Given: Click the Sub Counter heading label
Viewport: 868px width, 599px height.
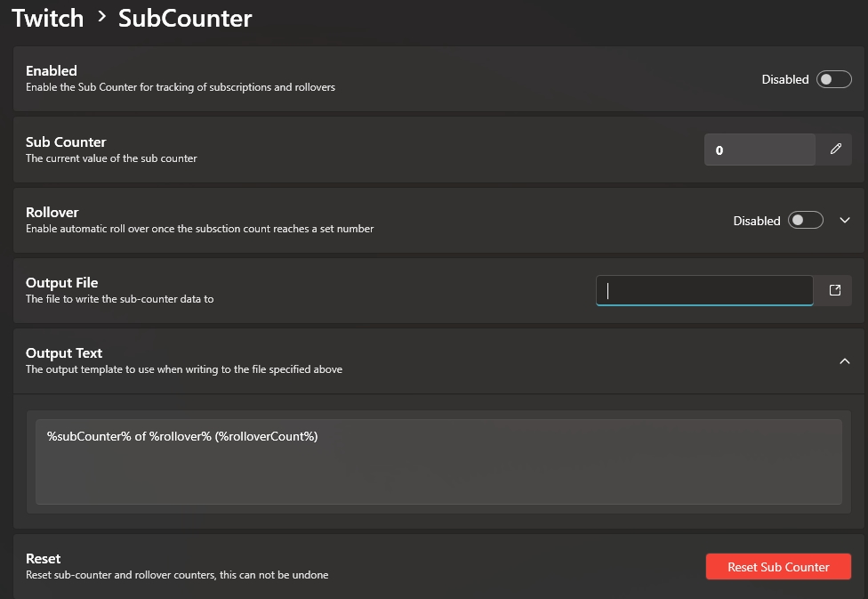Looking at the screenshot, I should coord(66,142).
